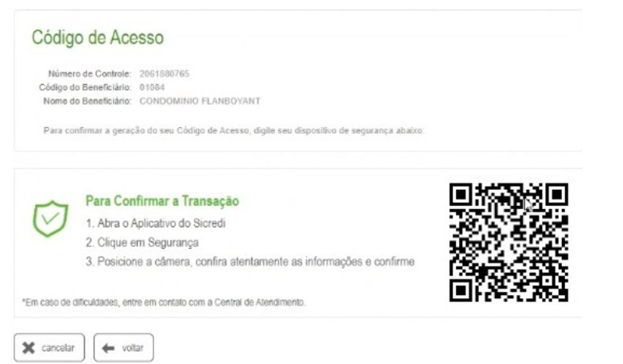Image resolution: width=623 pixels, height=364 pixels.
Task: Click the QR code image
Action: (x=509, y=242)
